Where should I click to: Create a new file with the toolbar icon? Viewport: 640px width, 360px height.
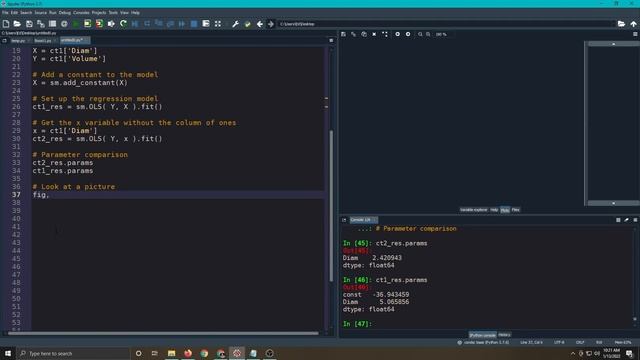tap(6, 24)
